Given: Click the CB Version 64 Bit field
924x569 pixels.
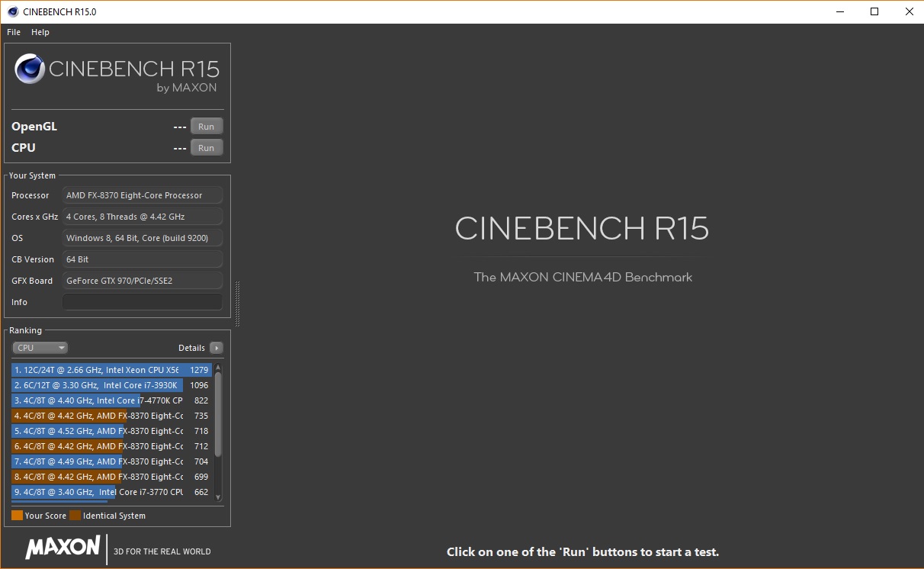Looking at the screenshot, I should click(x=143, y=259).
